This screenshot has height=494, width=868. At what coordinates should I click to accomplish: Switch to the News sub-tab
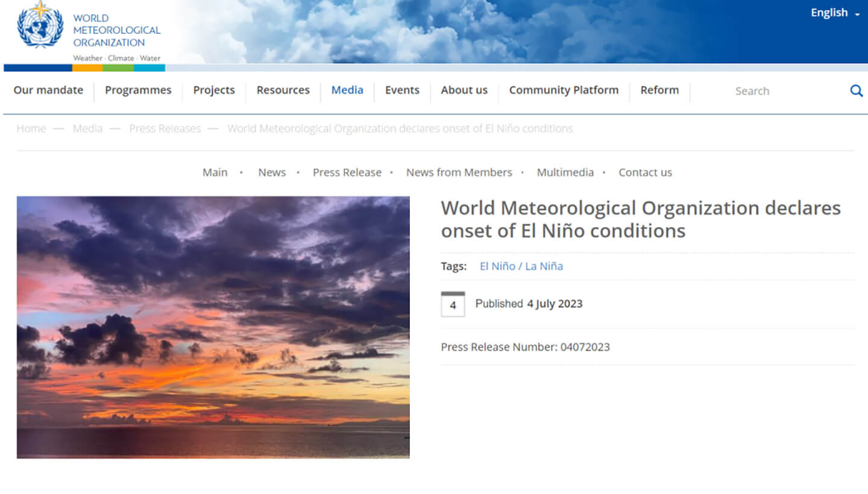[272, 173]
